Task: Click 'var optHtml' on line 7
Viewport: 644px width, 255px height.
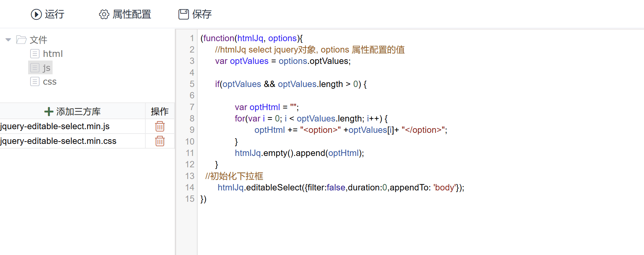Action: pyautogui.click(x=257, y=107)
